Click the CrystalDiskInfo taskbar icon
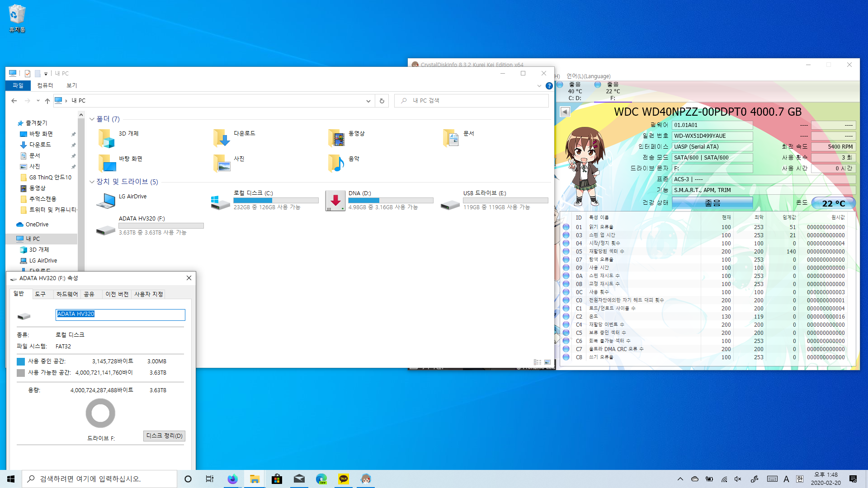The height and width of the screenshot is (488, 868). (x=366, y=479)
